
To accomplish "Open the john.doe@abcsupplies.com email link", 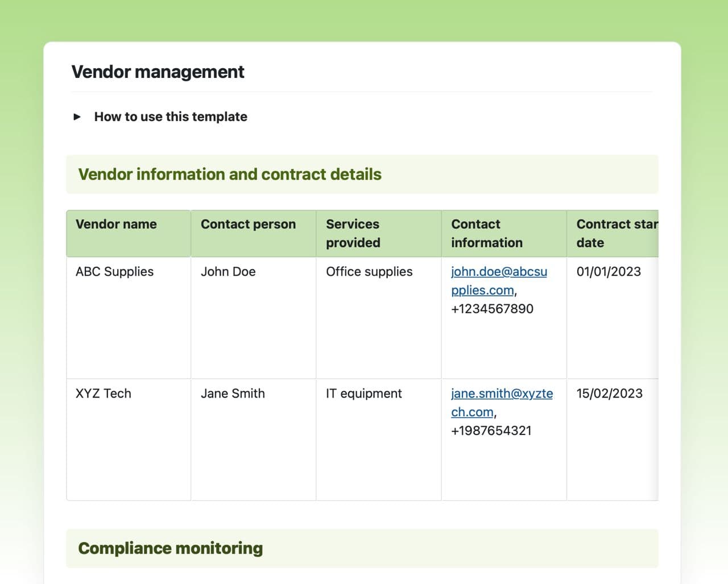I will (499, 272).
